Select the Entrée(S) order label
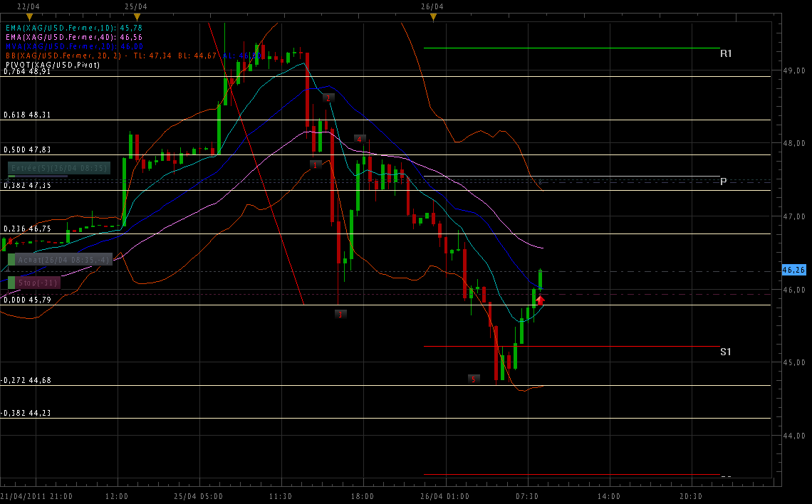Viewport: 812px width, 504px height. 60,169
